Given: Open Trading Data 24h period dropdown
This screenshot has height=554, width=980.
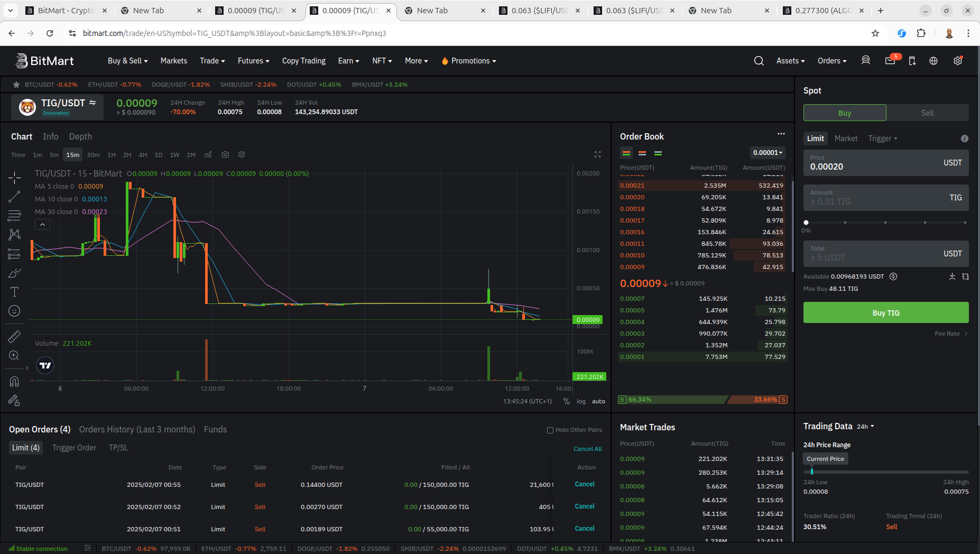Looking at the screenshot, I should [865, 427].
